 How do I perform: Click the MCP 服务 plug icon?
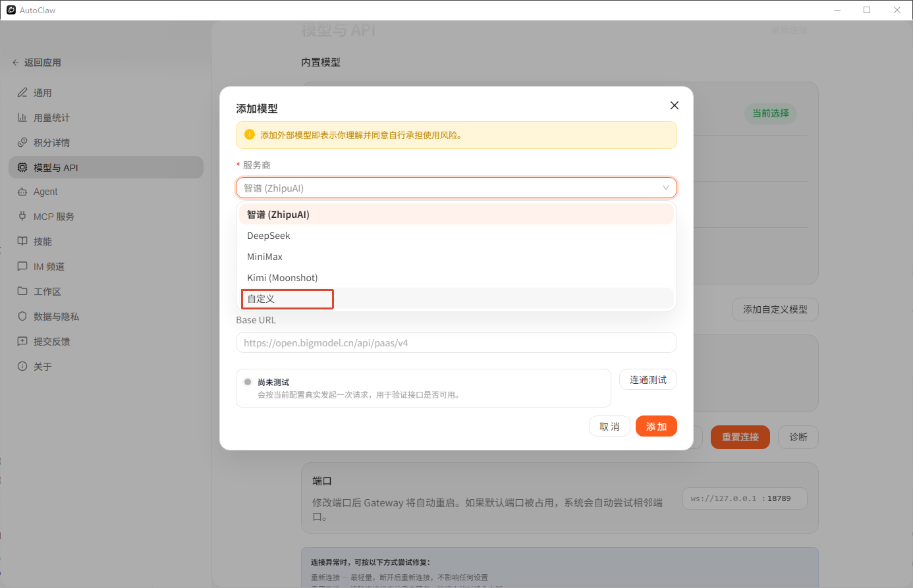22,217
